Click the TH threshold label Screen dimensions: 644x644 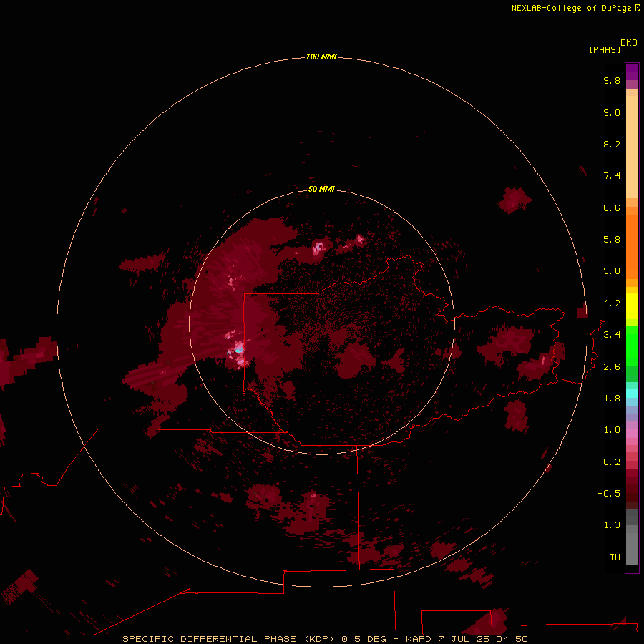pos(615,557)
